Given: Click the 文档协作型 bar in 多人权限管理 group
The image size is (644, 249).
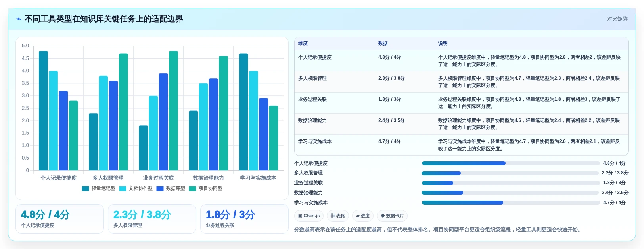Looking at the screenshot, I should [x=103, y=123].
